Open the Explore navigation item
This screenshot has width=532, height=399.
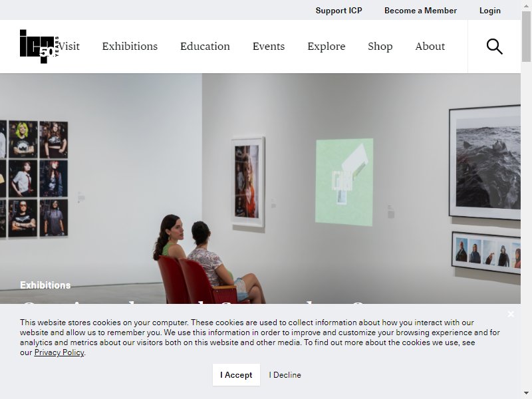point(326,46)
